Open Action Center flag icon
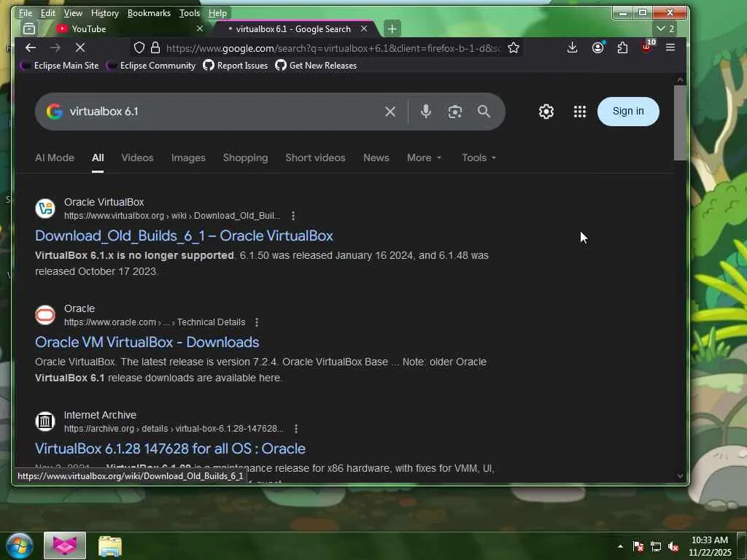 pyautogui.click(x=638, y=547)
